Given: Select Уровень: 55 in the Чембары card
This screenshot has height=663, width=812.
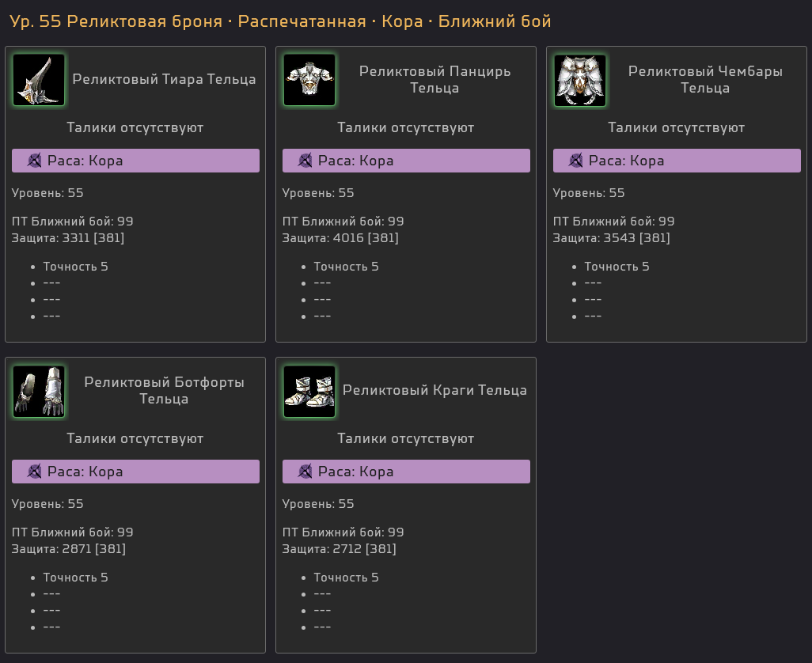Looking at the screenshot, I should [x=589, y=193].
